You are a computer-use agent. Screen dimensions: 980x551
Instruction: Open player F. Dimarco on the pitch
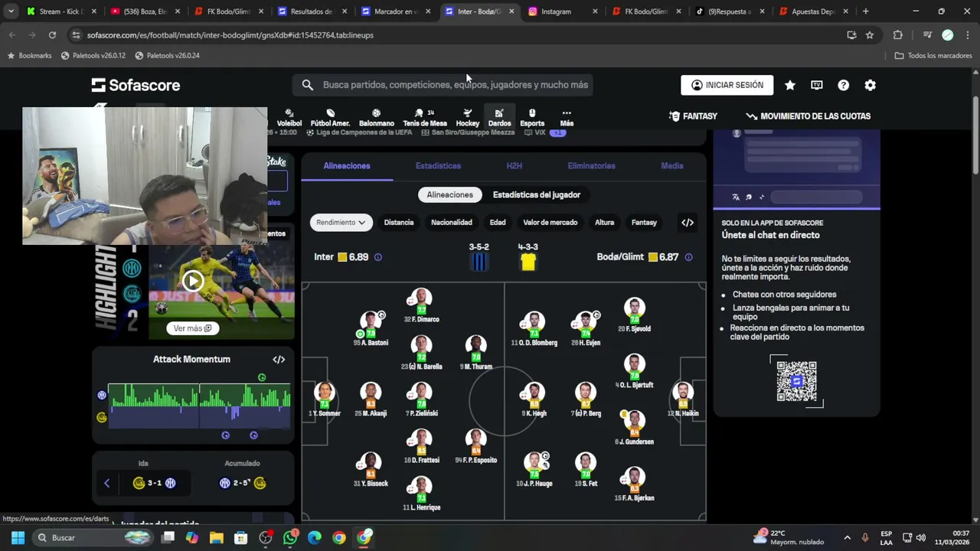tap(421, 305)
